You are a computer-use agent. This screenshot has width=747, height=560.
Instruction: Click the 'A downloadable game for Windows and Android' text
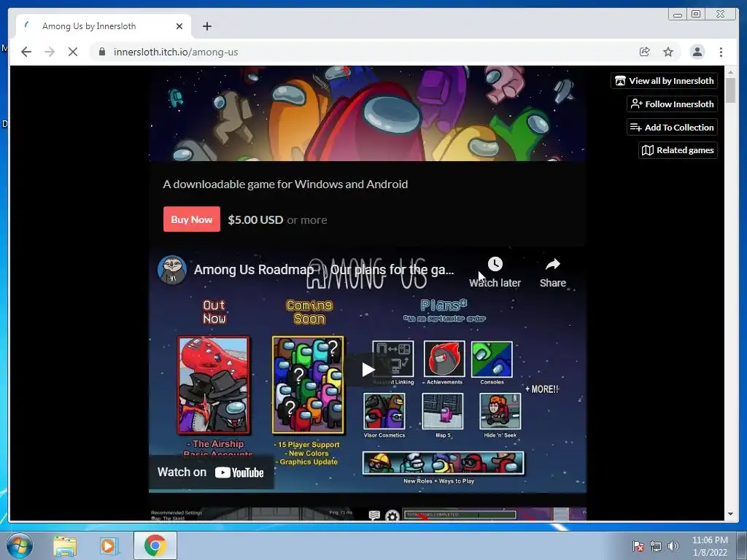click(285, 184)
